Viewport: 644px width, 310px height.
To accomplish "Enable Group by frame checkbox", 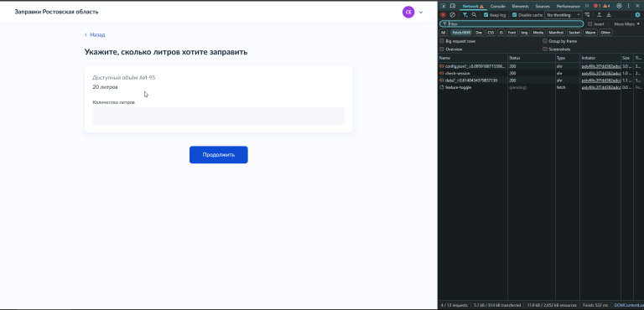I will [545, 41].
